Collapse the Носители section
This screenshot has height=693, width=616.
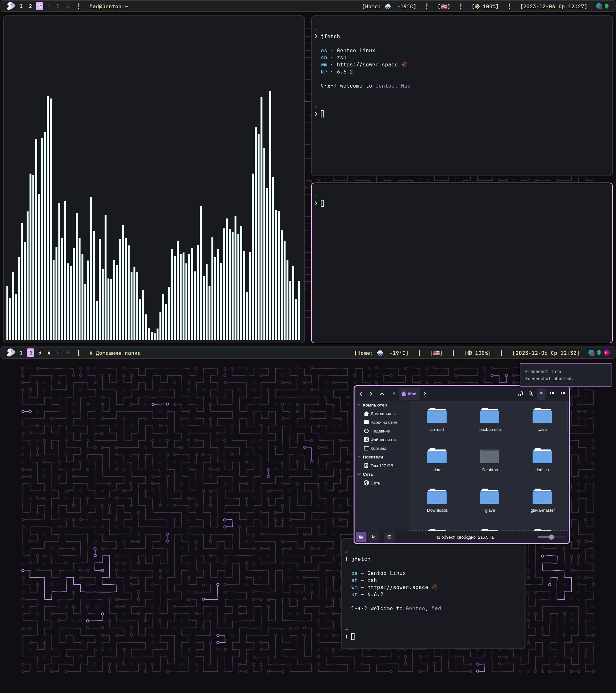(x=359, y=457)
